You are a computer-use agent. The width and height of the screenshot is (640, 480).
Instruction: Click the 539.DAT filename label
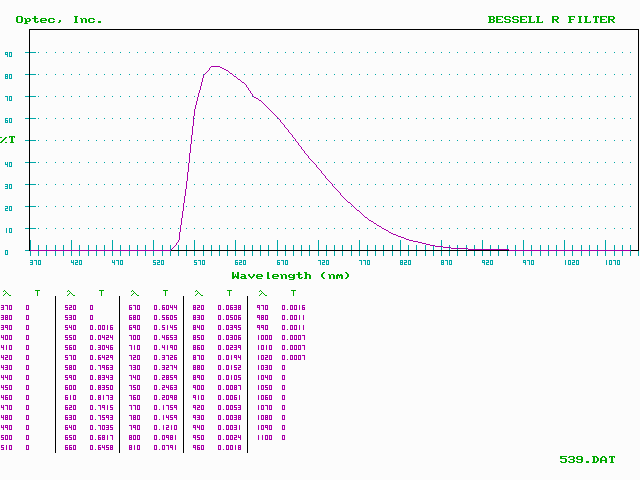click(x=587, y=459)
